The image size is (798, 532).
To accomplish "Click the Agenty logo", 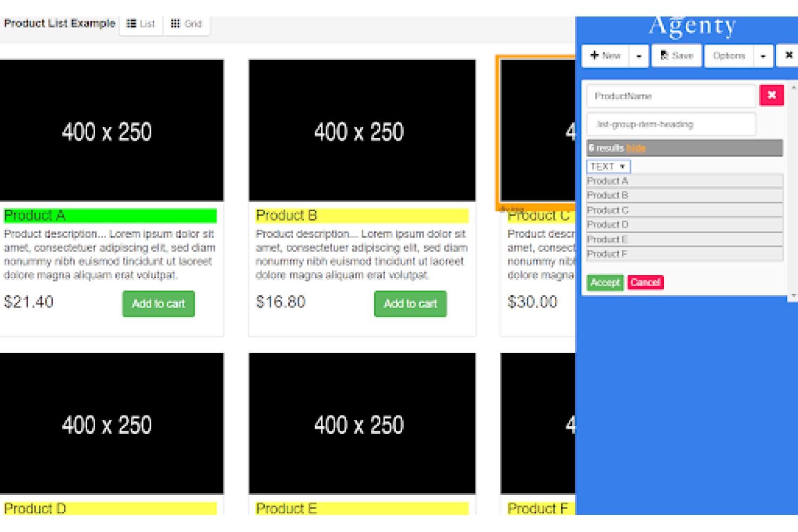I will (x=692, y=27).
